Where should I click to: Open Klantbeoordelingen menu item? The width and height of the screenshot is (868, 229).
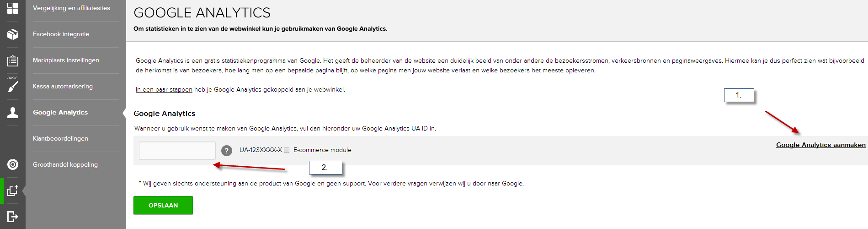click(x=61, y=139)
